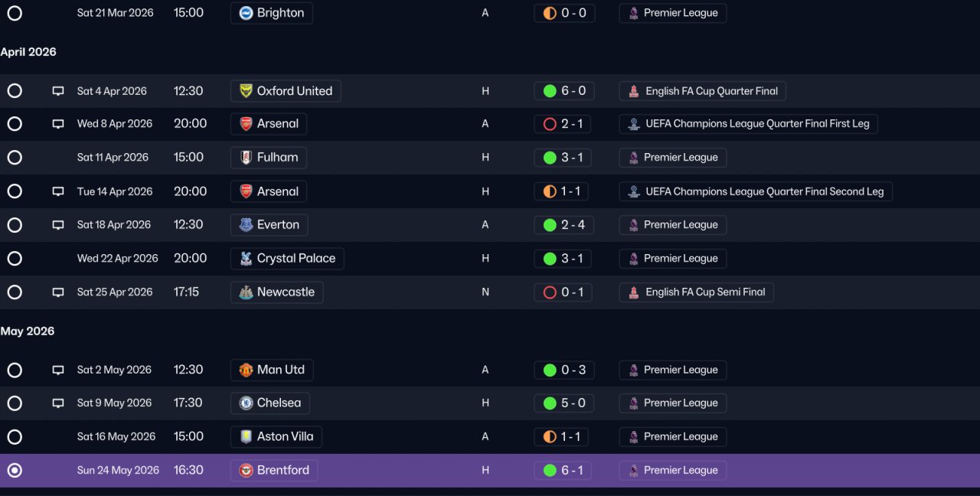Open the English FA Cup Quarter Final competition
The height and width of the screenshot is (496, 980).
(x=703, y=91)
